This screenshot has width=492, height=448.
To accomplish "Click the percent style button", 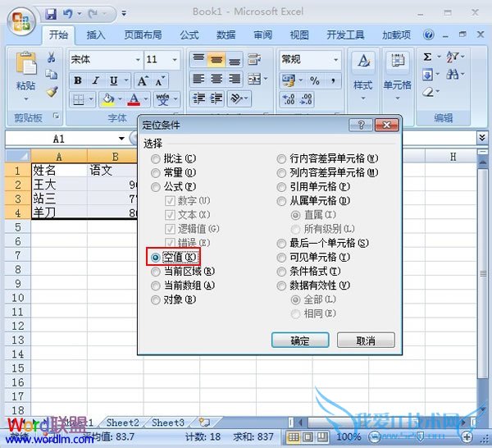I will pos(315,81).
